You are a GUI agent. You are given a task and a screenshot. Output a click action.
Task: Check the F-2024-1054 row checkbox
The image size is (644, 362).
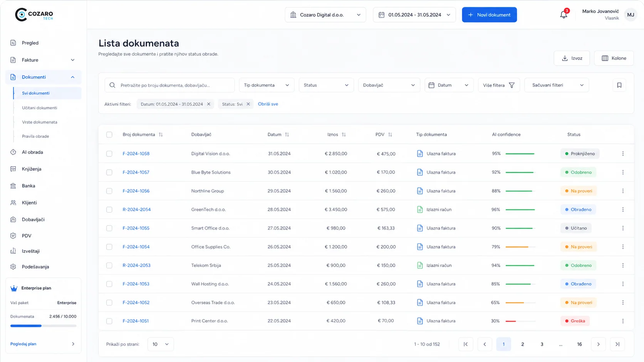(109, 247)
